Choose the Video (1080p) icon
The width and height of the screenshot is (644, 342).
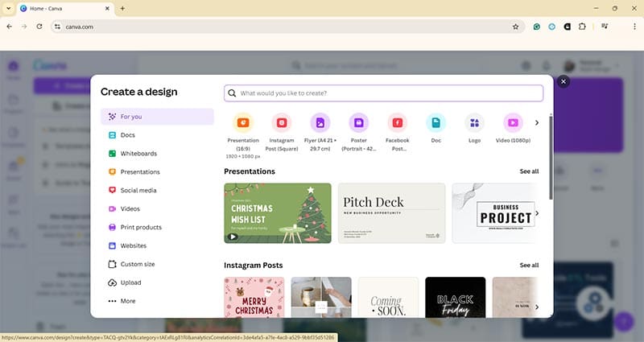point(513,123)
